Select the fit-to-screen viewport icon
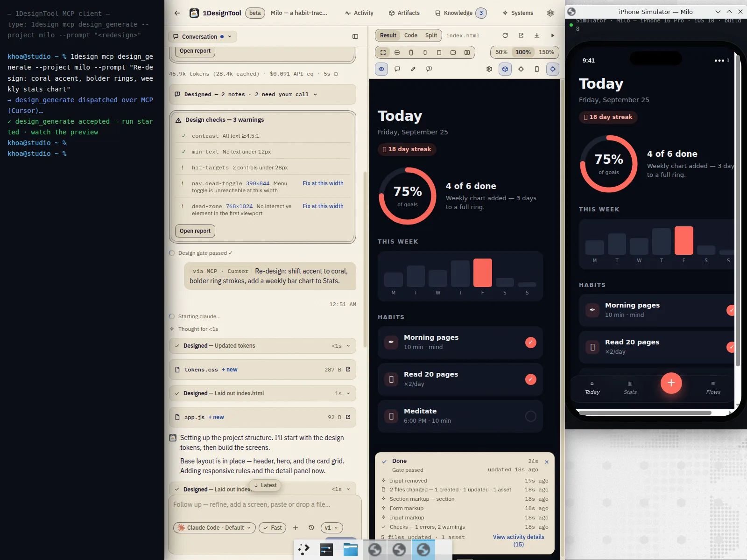This screenshot has width=747, height=560. coord(383,52)
